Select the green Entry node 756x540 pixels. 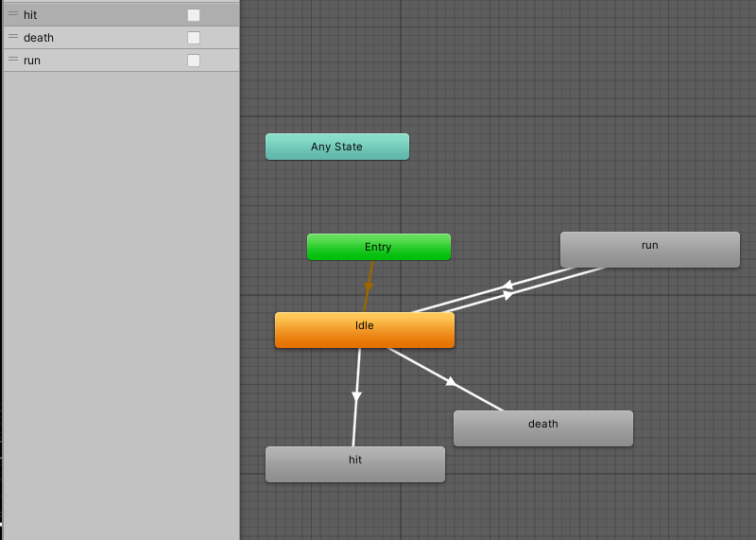click(378, 247)
